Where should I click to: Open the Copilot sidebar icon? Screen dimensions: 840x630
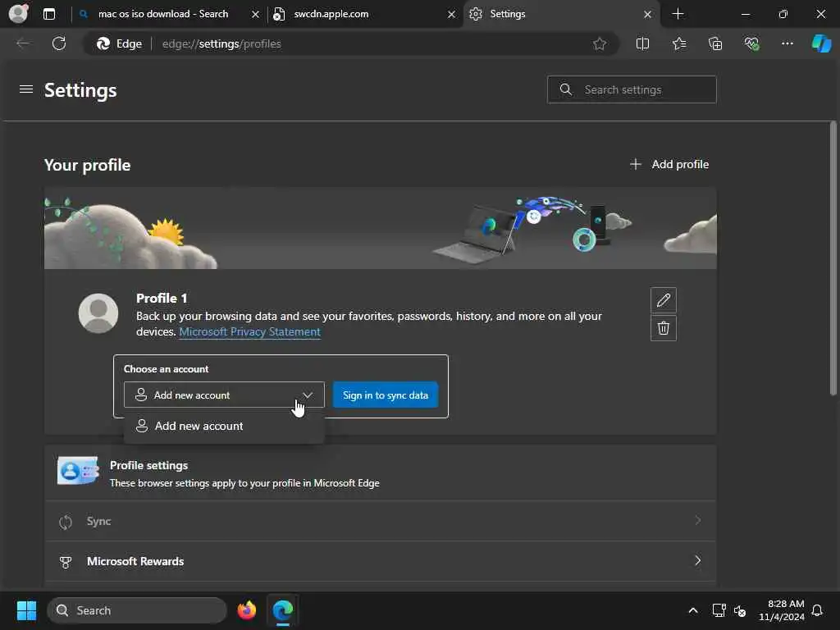pyautogui.click(x=821, y=44)
